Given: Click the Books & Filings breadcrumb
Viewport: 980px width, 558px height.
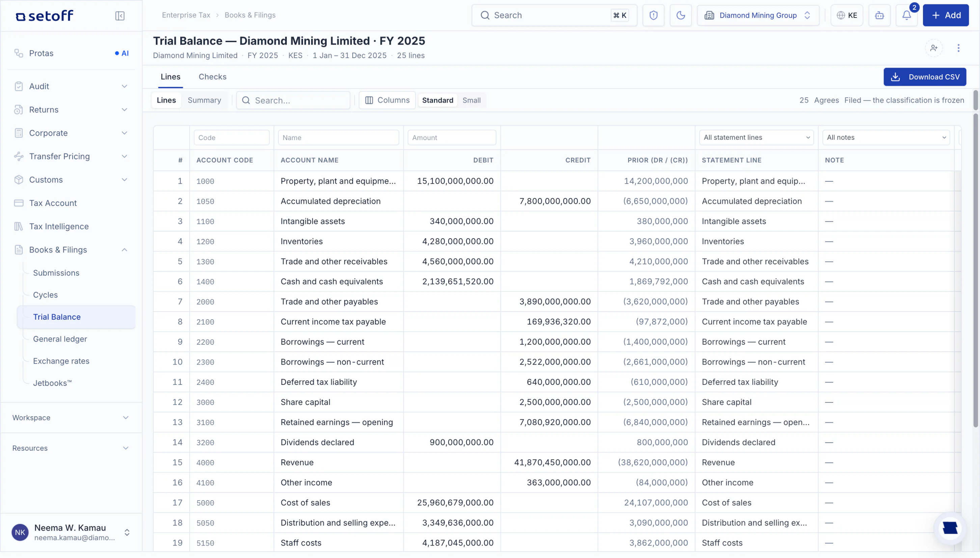Looking at the screenshot, I should point(250,15).
